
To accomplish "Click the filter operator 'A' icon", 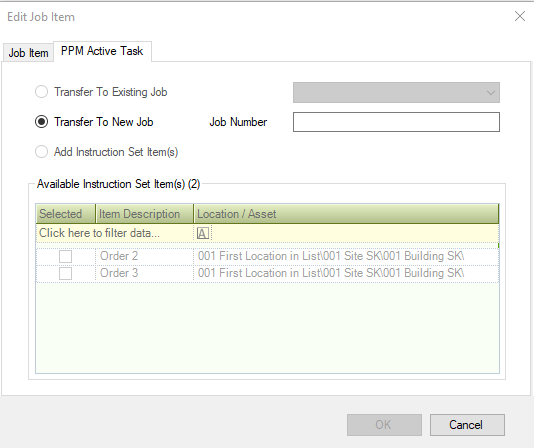I will (x=203, y=233).
